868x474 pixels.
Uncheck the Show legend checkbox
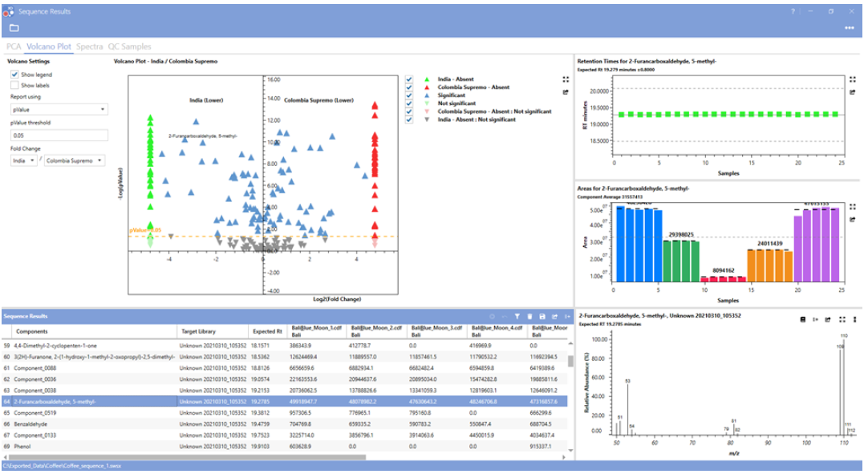coord(14,75)
